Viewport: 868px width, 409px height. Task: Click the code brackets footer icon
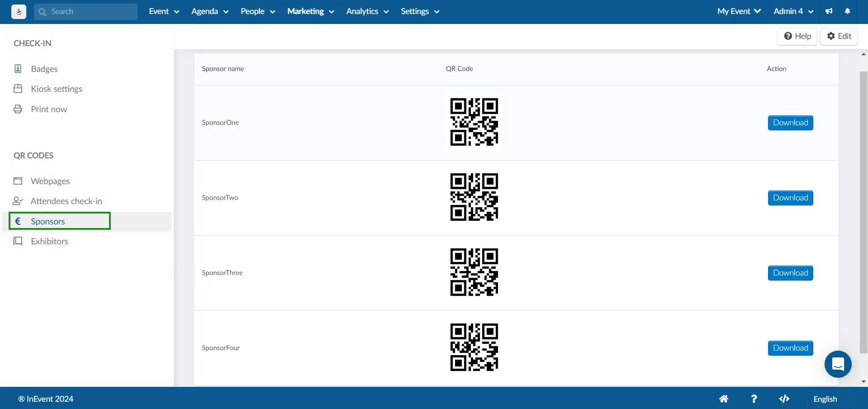point(784,399)
